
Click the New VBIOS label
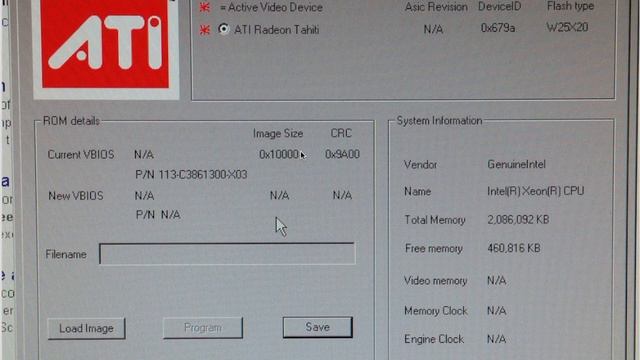76,196
